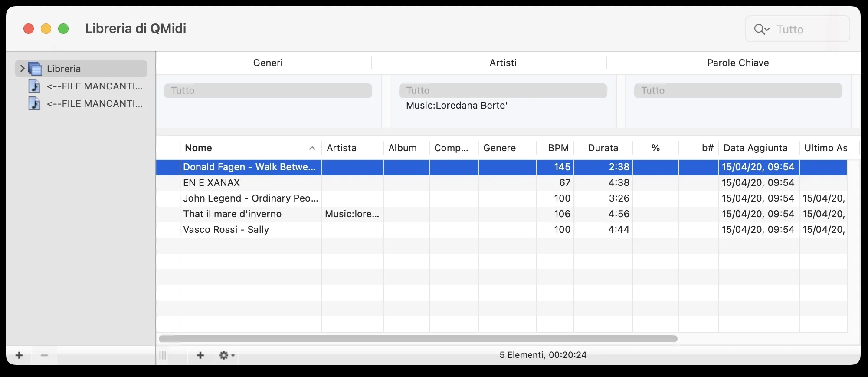Remove playlist using the minus button
The width and height of the screenshot is (868, 377).
tap(44, 355)
